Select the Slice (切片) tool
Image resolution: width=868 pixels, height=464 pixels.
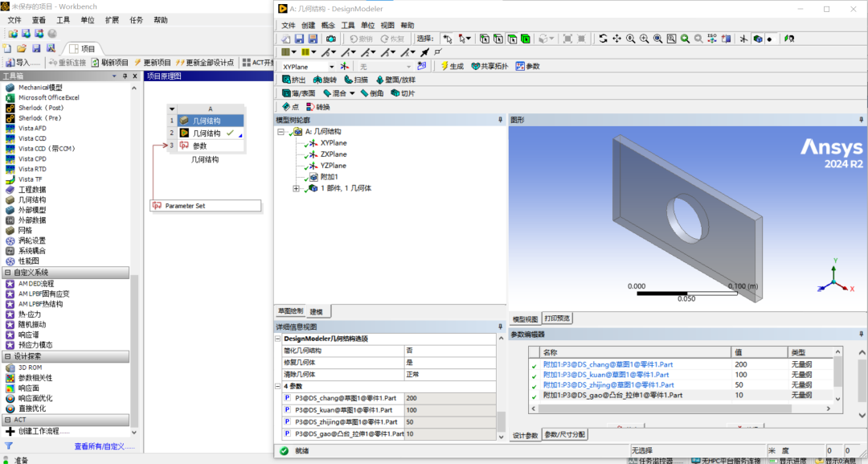[x=403, y=93]
